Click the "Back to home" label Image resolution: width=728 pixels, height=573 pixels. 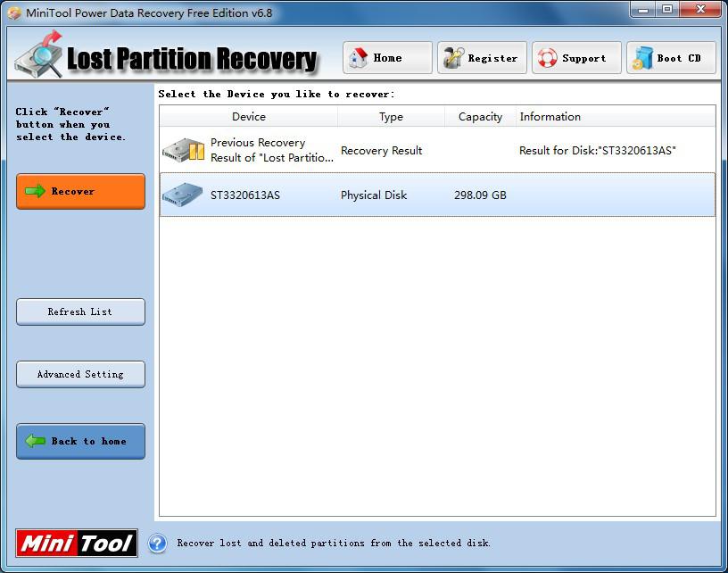click(88, 441)
